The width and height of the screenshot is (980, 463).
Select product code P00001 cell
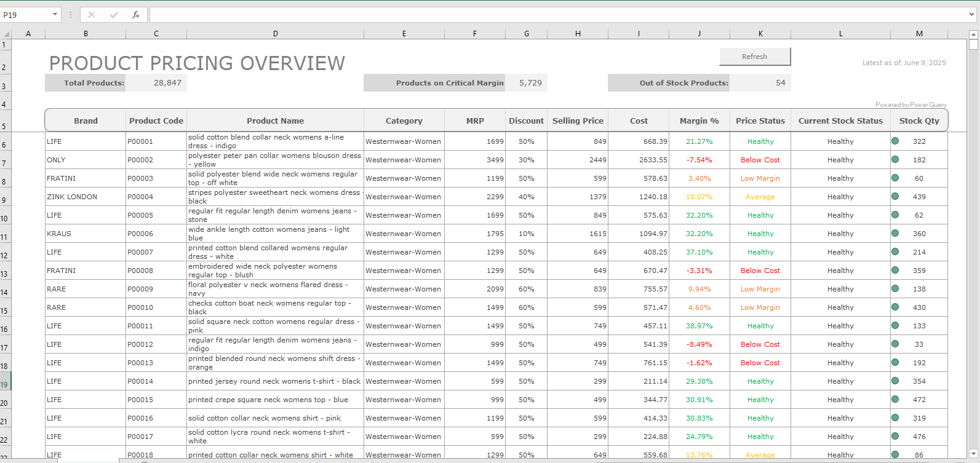pyautogui.click(x=156, y=141)
